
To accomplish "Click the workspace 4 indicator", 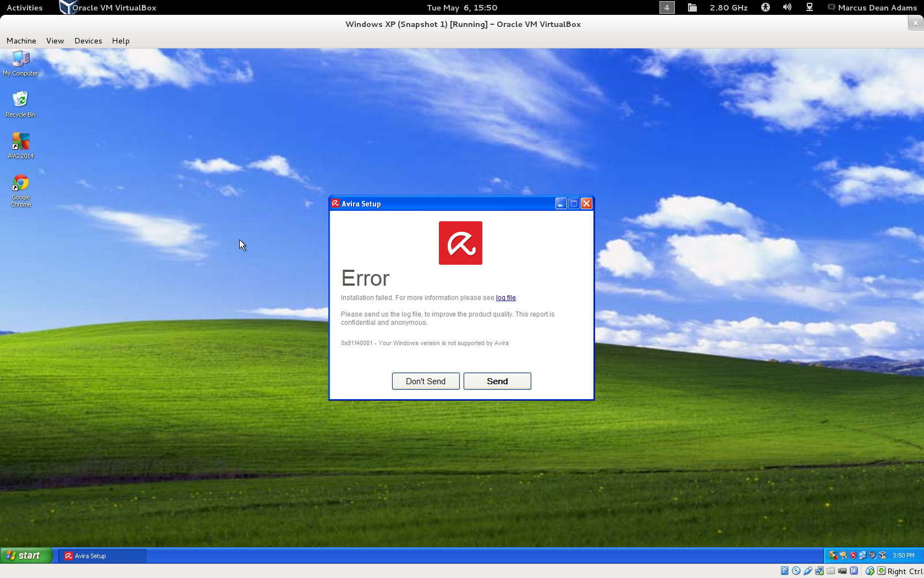I will point(667,7).
